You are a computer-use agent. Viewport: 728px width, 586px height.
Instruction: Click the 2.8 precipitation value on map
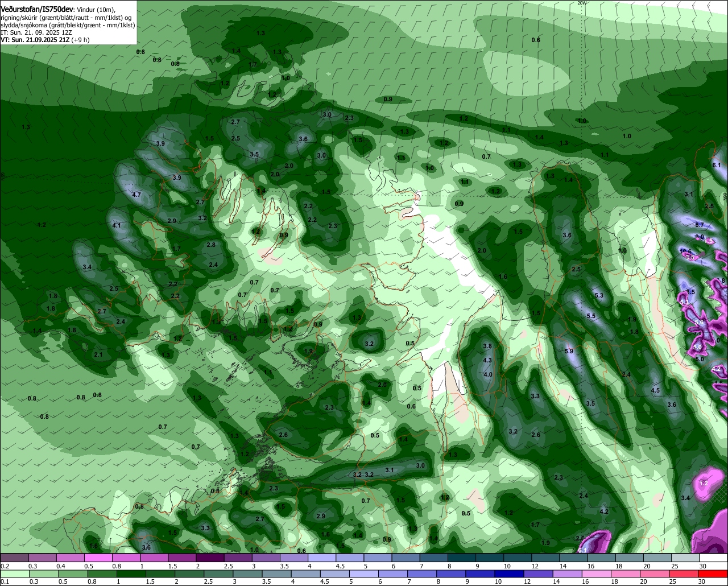coord(211,244)
